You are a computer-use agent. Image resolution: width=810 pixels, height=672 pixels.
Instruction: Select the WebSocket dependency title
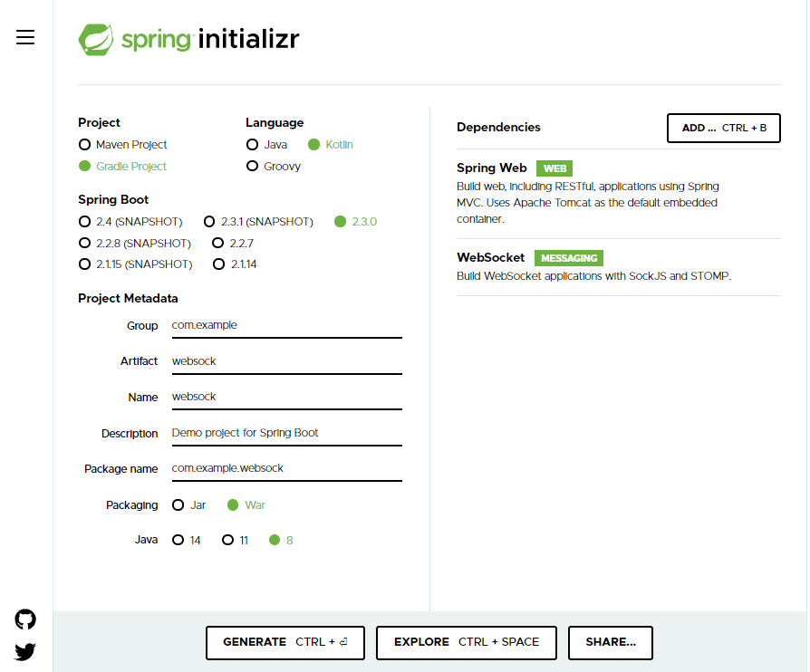click(x=490, y=257)
